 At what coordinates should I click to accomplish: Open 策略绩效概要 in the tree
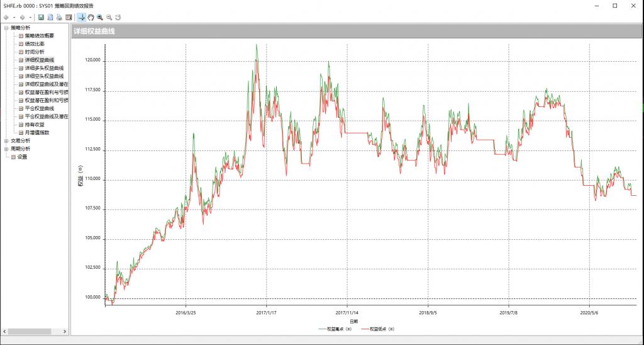[39, 36]
